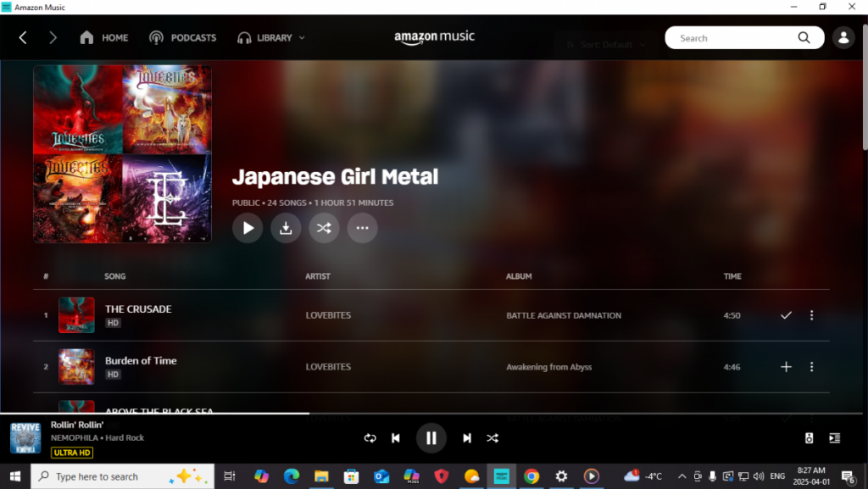Open more options for THE CRUSADE
The width and height of the screenshot is (868, 489).
[x=811, y=314]
